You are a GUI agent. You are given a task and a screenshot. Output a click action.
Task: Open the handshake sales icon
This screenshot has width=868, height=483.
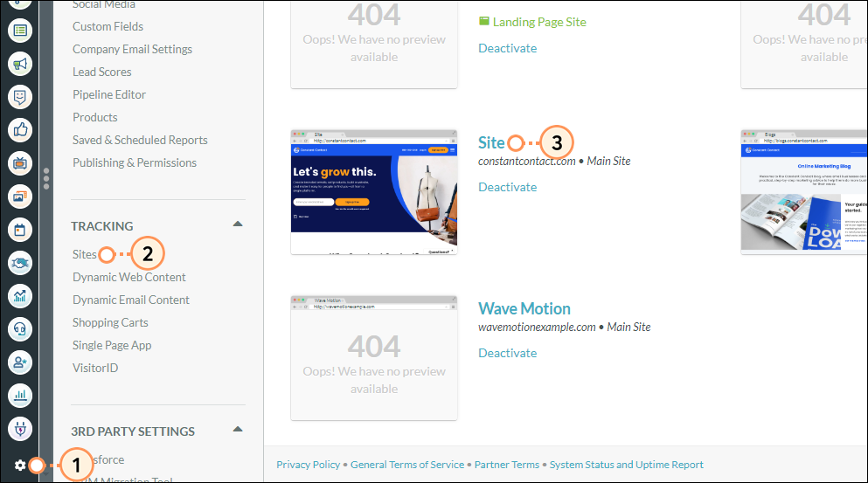pos(20,263)
